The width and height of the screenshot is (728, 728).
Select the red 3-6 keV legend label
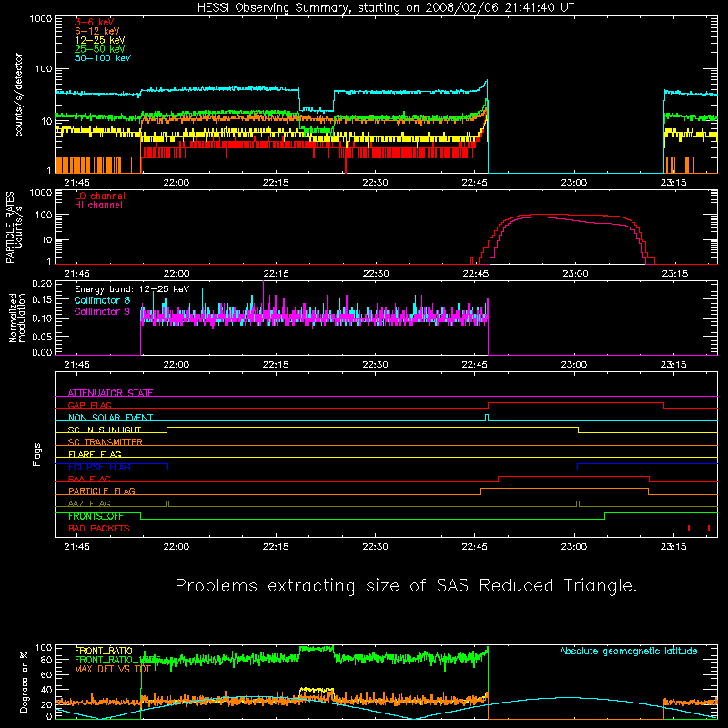coord(95,22)
